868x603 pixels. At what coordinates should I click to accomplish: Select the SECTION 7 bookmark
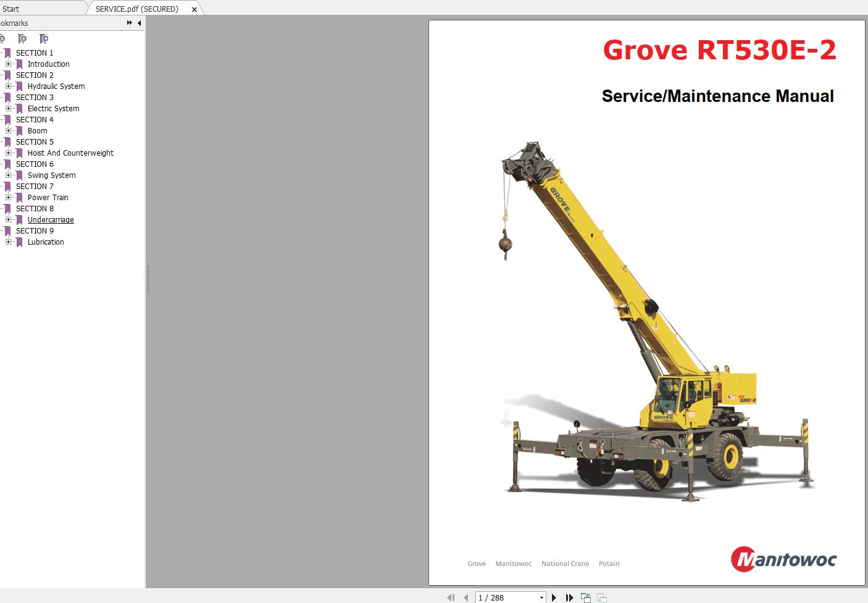point(35,187)
